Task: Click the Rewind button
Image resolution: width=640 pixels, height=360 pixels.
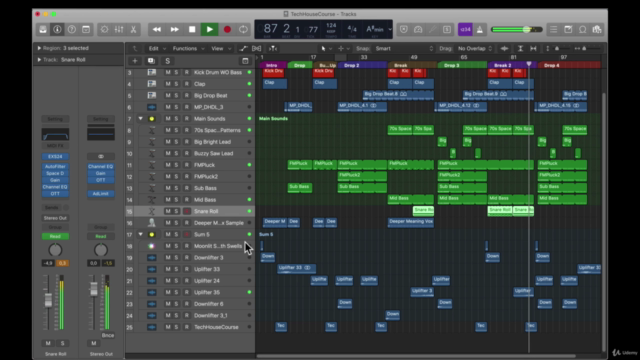Action: tap(157, 29)
